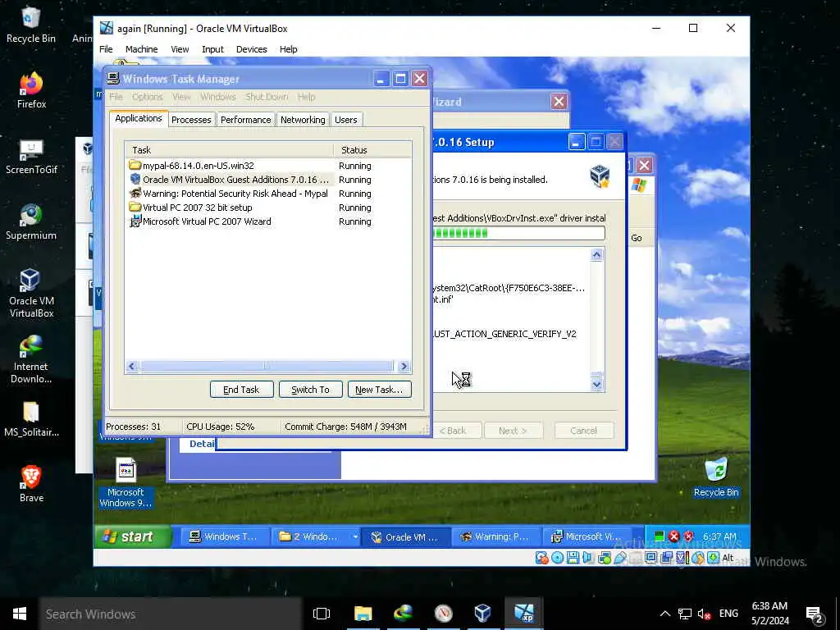
Task: Click the CPU virtualization indicator in VirtualBox status bar
Action: [682, 558]
